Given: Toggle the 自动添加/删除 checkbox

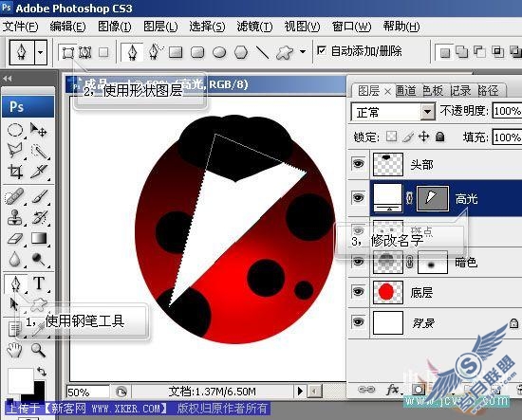Looking at the screenshot, I should 321,50.
